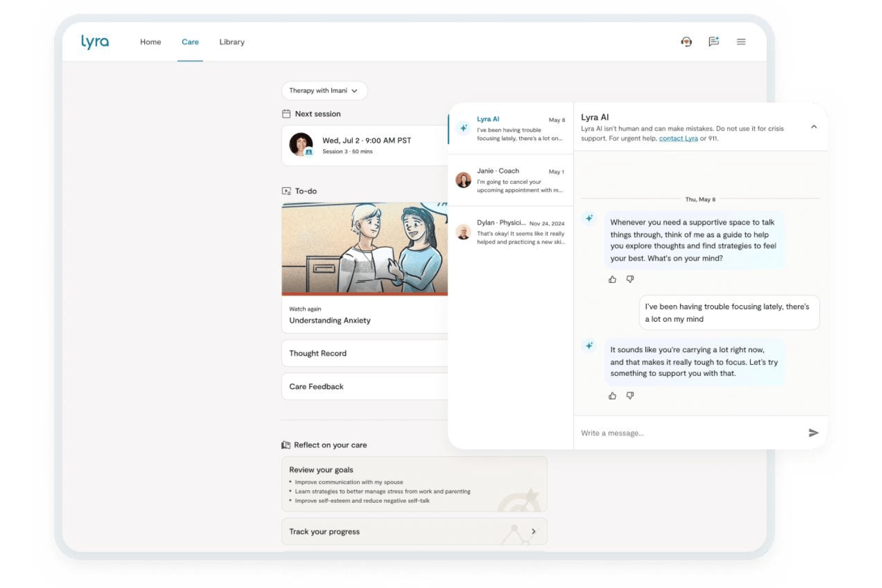
Task: Open the Understanding Anxiety video thumbnail
Action: (365, 249)
